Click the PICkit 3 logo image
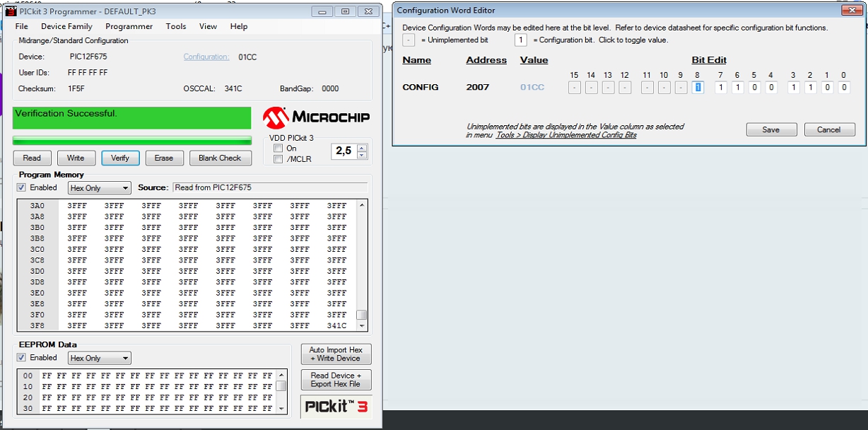This screenshot has width=868, height=430. pos(336,406)
